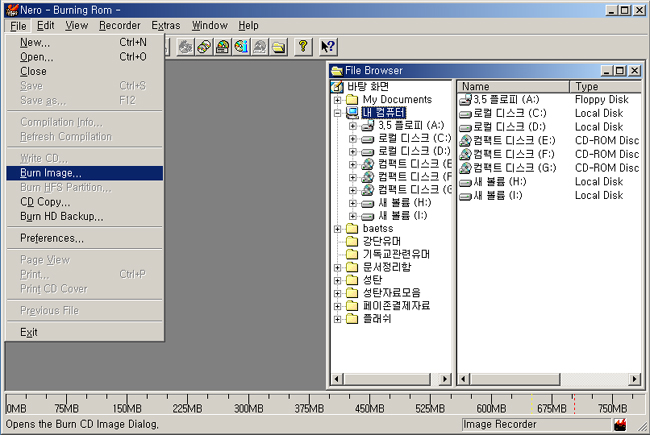The height and width of the screenshot is (435, 650).
Task: Select CD Copy in the File menu
Action: pos(45,202)
